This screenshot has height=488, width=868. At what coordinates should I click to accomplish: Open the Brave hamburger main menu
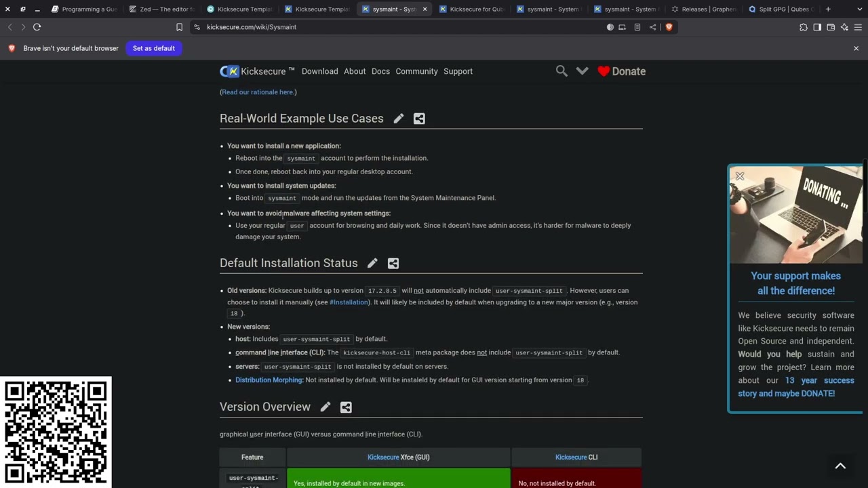(x=858, y=27)
